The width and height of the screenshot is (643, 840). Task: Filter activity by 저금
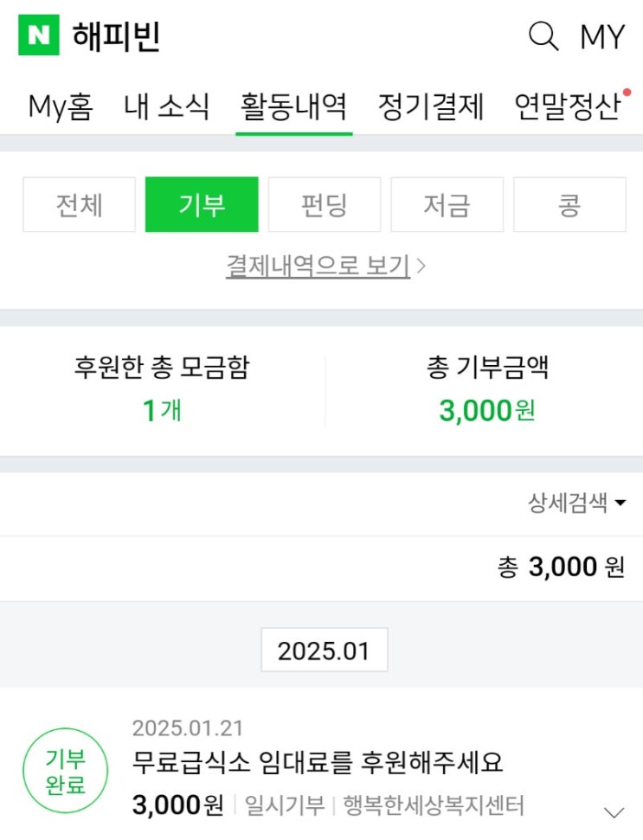pyautogui.click(x=447, y=205)
